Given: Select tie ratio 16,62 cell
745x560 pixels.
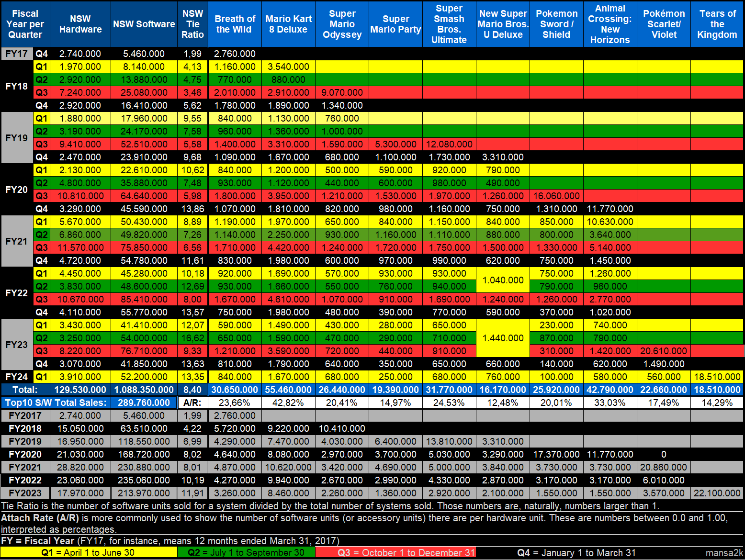Looking at the screenshot, I should [x=192, y=338].
